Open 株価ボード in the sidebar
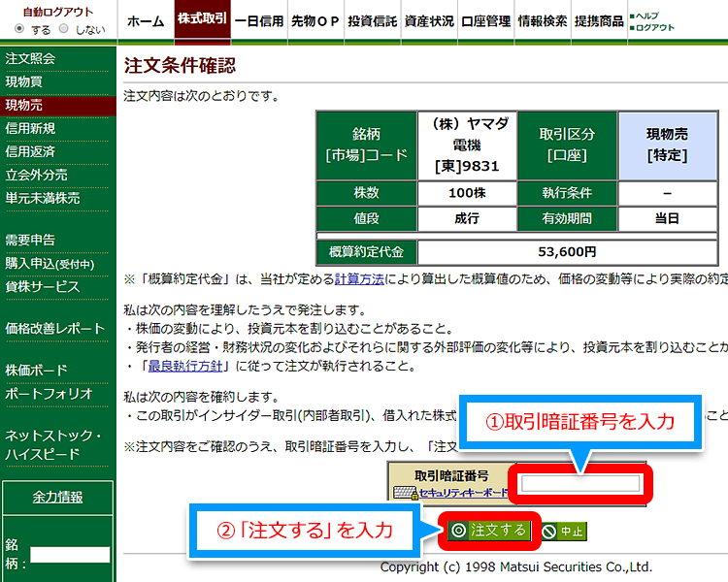The width and height of the screenshot is (728, 582). pos(37,371)
